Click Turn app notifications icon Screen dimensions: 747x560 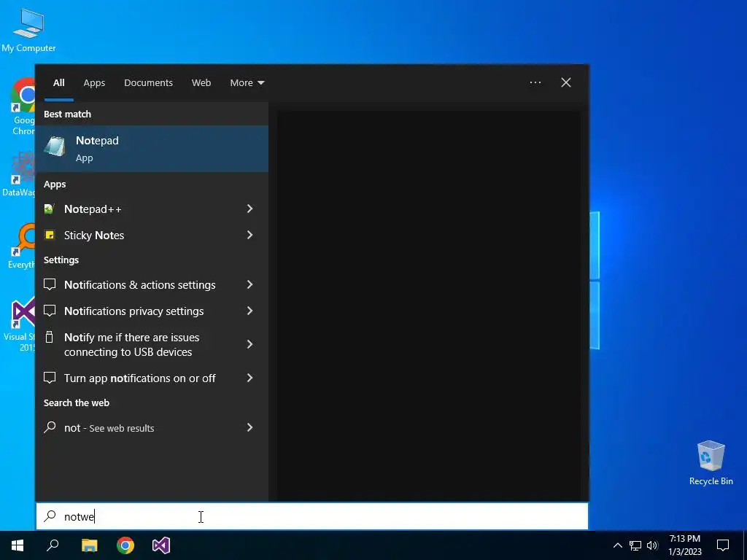(x=50, y=378)
